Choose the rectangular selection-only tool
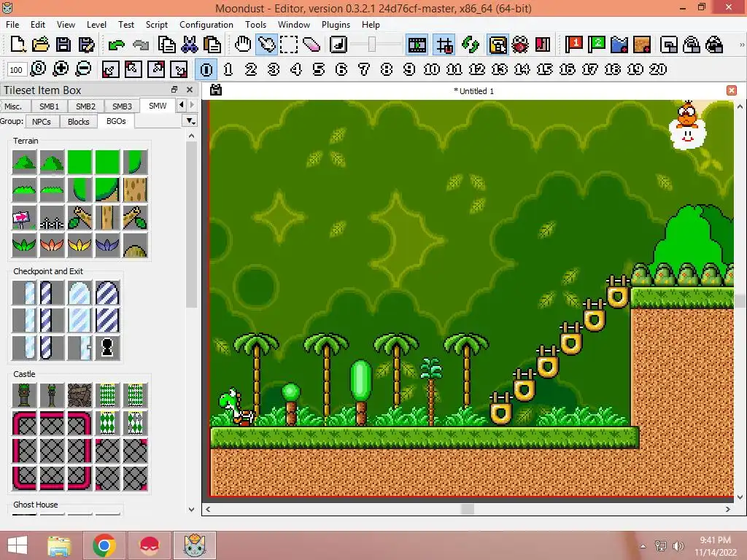The height and width of the screenshot is (560, 747). point(289,44)
